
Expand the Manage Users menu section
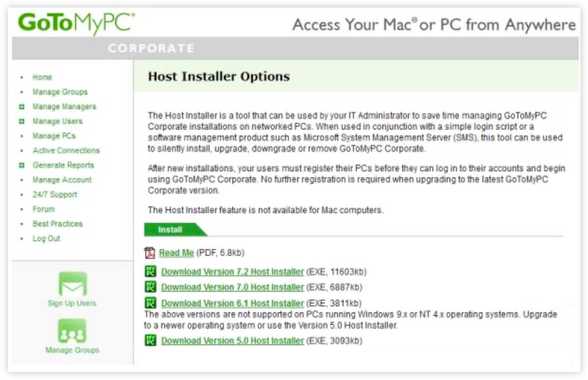click(22, 121)
